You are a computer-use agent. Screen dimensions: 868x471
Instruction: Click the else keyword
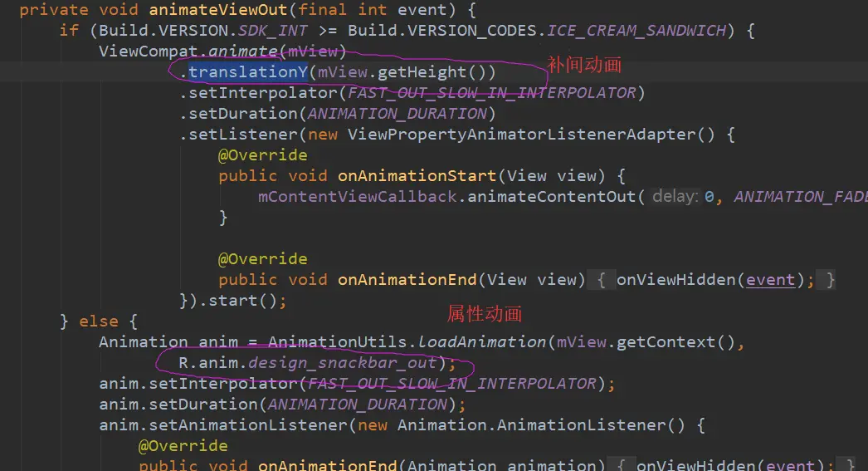[99, 321]
